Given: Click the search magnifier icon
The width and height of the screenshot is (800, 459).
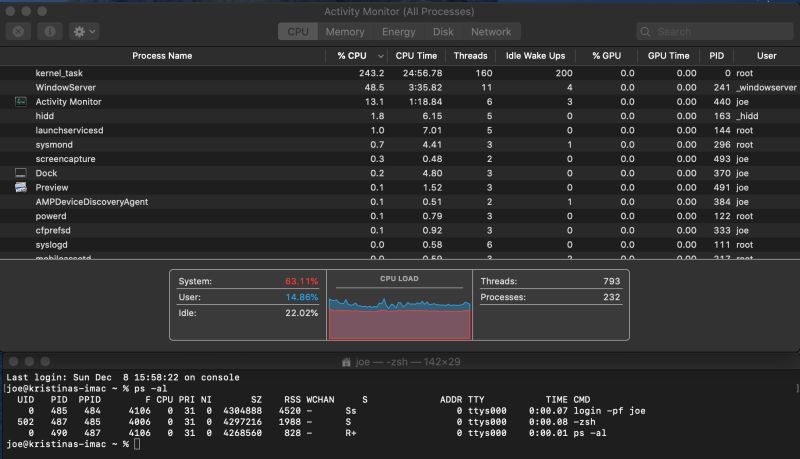Looking at the screenshot, I should [645, 32].
